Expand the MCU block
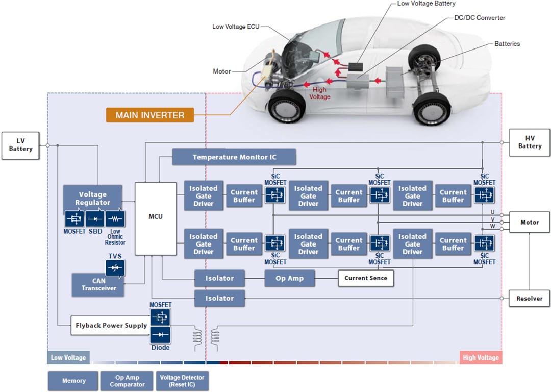The image size is (551, 392). 156,216
